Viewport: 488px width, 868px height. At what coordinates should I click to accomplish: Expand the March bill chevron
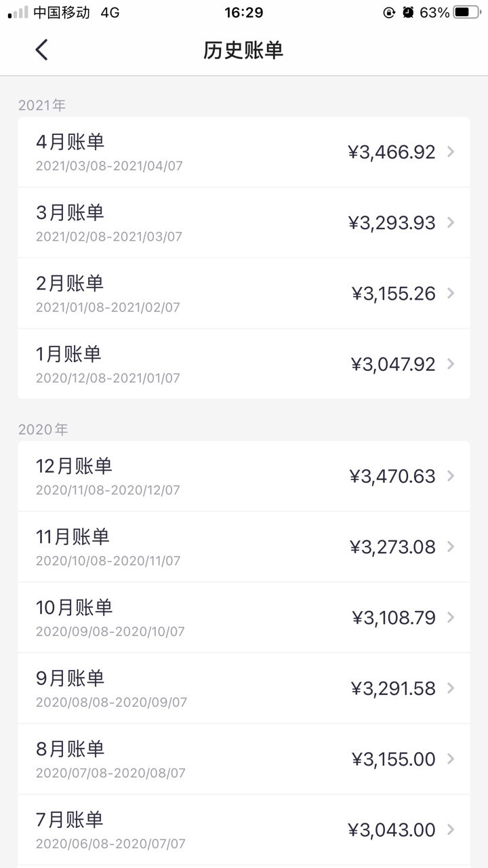pos(451,222)
